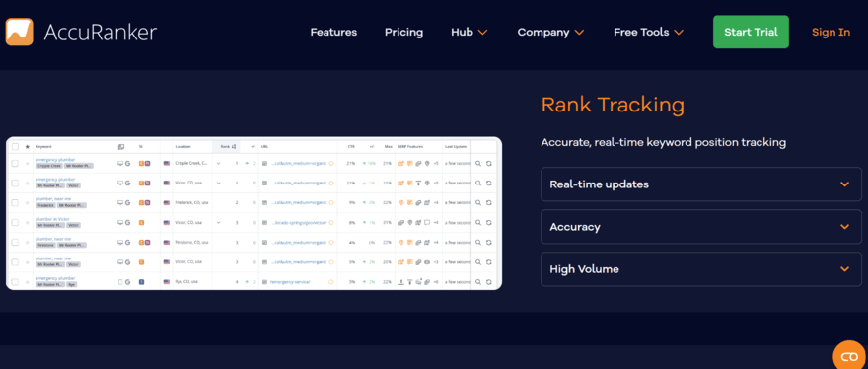
Task: Expand the High Volume accordion
Action: pos(701,269)
